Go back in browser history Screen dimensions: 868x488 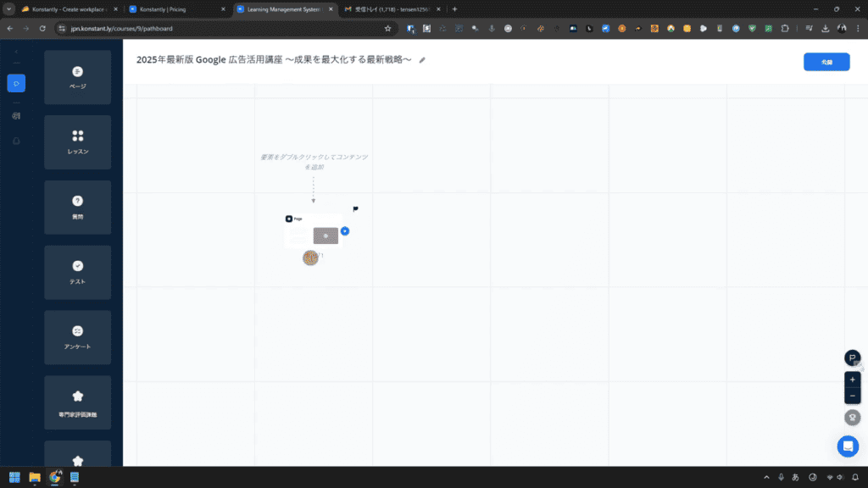[x=10, y=28]
